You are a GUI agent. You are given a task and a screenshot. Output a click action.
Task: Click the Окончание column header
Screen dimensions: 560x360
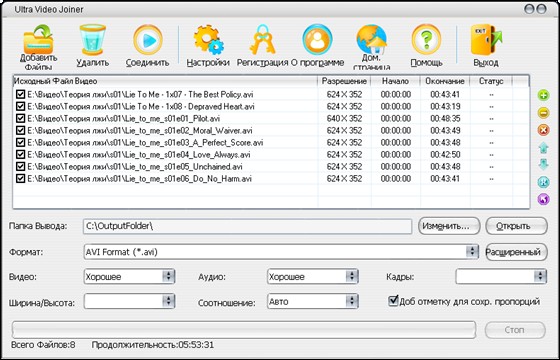pos(445,81)
